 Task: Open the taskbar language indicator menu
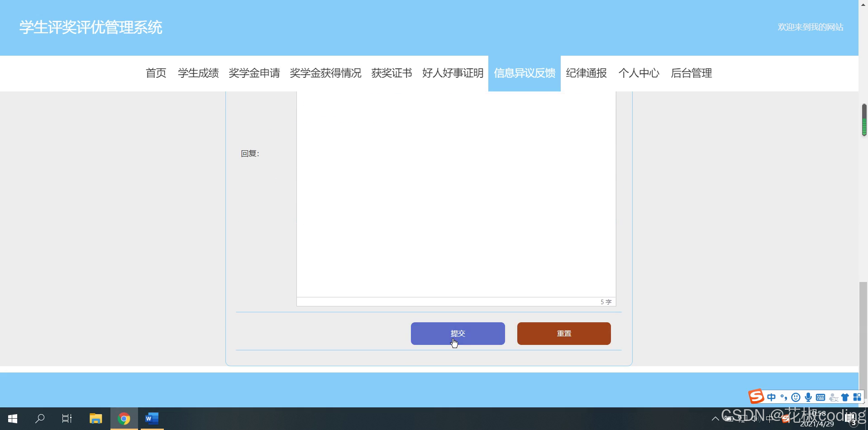pyautogui.click(x=769, y=418)
